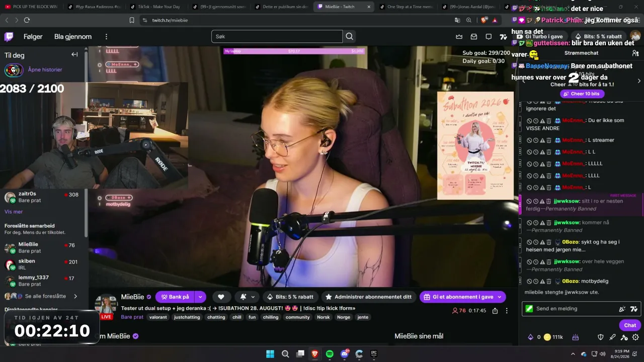The width and height of the screenshot is (644, 362).
Task: Open Åpne historier in the sidebar
Action: [x=34, y=70]
